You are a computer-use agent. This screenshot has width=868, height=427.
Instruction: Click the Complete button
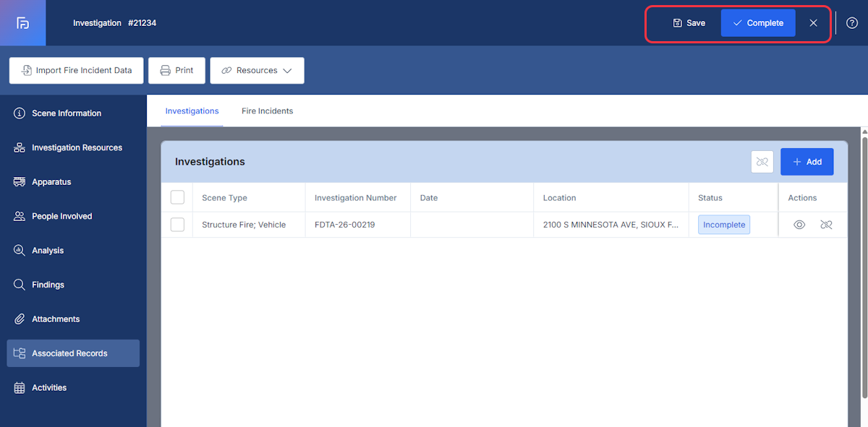(758, 23)
